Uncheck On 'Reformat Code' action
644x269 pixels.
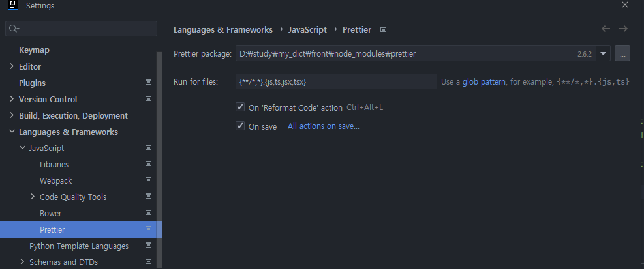[240, 107]
